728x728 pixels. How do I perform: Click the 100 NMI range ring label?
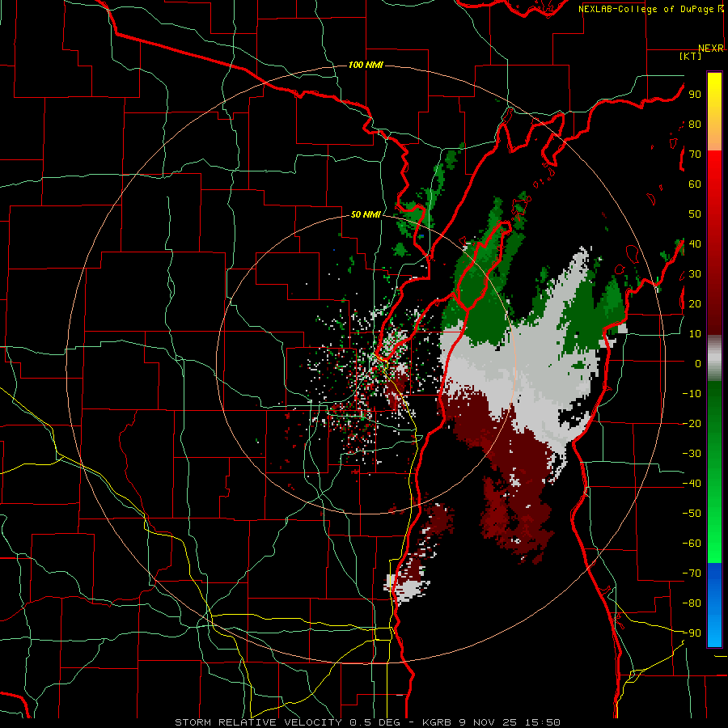[366, 65]
